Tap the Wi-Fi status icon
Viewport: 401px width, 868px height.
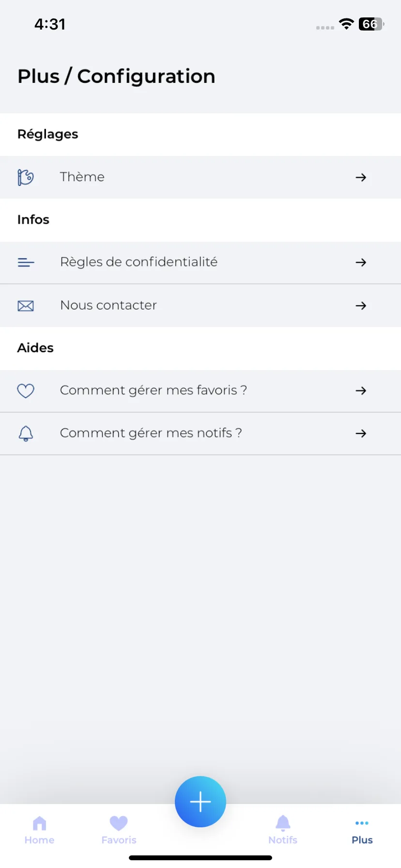pyautogui.click(x=346, y=24)
